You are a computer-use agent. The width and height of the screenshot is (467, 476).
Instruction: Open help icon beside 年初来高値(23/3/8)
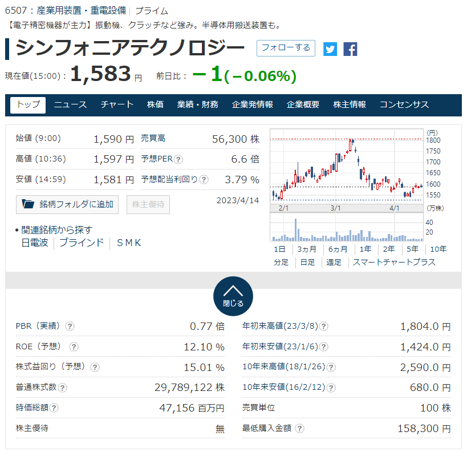[324, 326]
